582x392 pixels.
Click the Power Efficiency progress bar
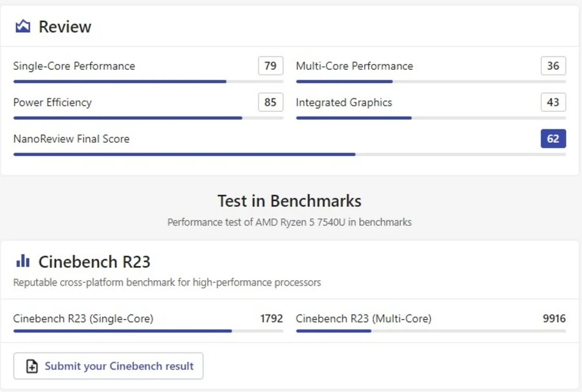coord(148,118)
